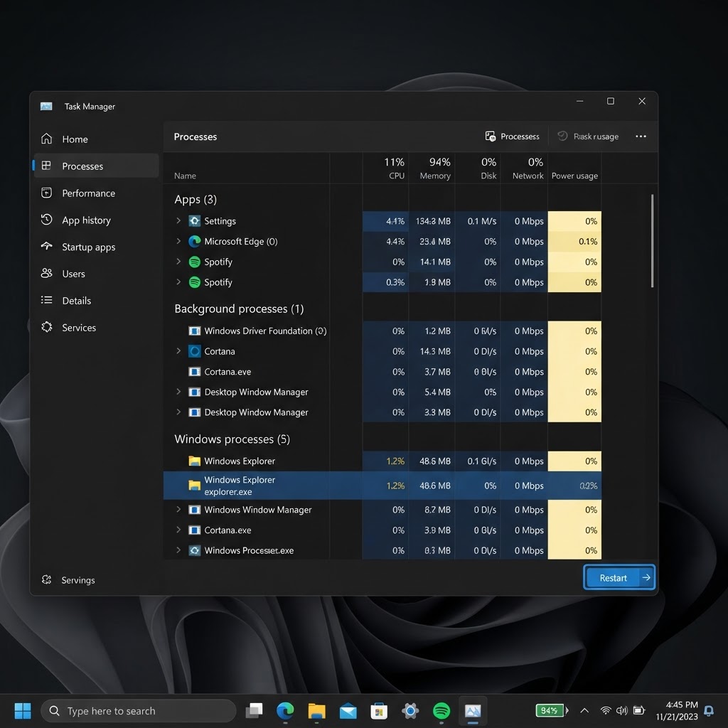Click the Rask rusage toolbar button
The height and width of the screenshot is (728, 728).
pyautogui.click(x=588, y=136)
